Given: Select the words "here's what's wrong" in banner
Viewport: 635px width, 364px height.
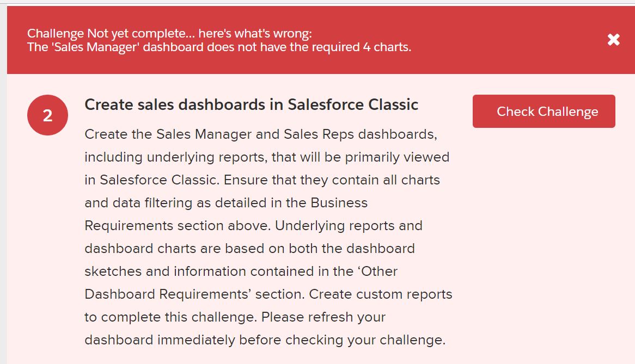Looking at the screenshot, I should (254, 34).
